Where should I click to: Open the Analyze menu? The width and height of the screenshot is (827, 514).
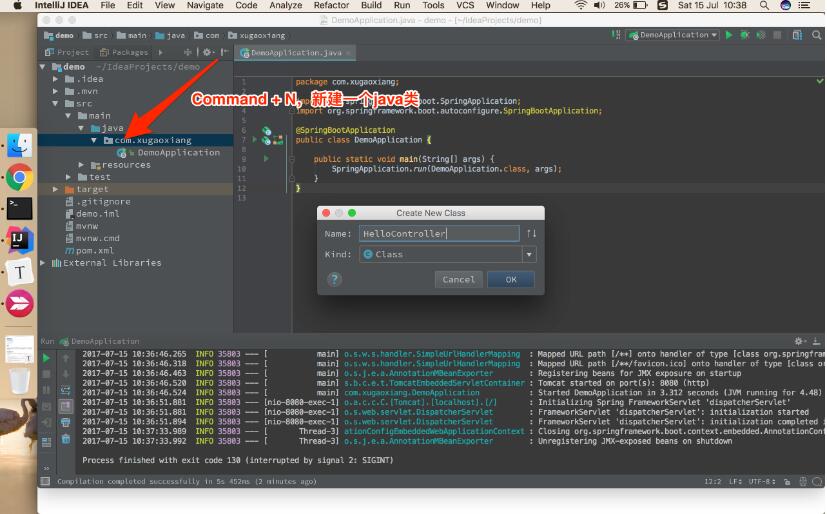pos(285,5)
